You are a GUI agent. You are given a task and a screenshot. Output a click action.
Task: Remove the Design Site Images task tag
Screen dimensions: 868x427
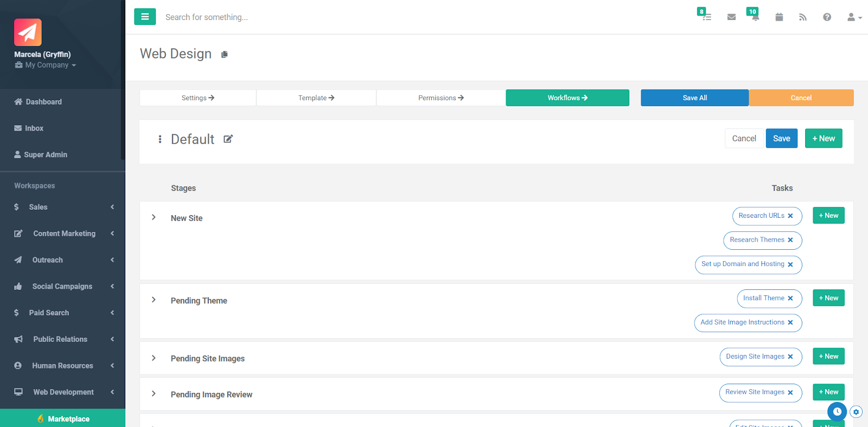tap(790, 357)
